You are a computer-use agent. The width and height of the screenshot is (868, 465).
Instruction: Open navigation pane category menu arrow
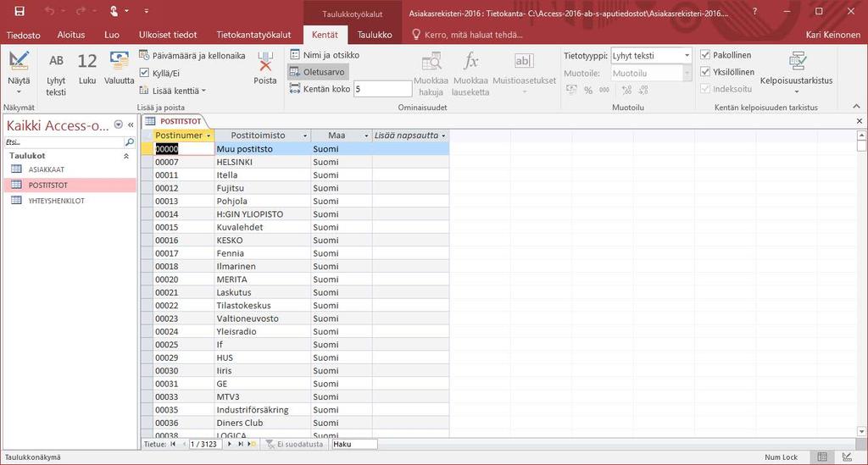click(118, 125)
